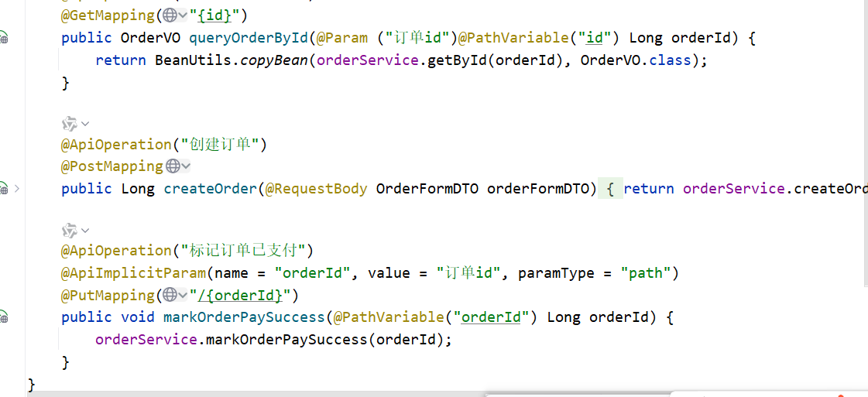The height and width of the screenshot is (397, 868).
Task: Open the AI dropdown chevron above 标记订单已支付 annotation
Action: [x=84, y=230]
